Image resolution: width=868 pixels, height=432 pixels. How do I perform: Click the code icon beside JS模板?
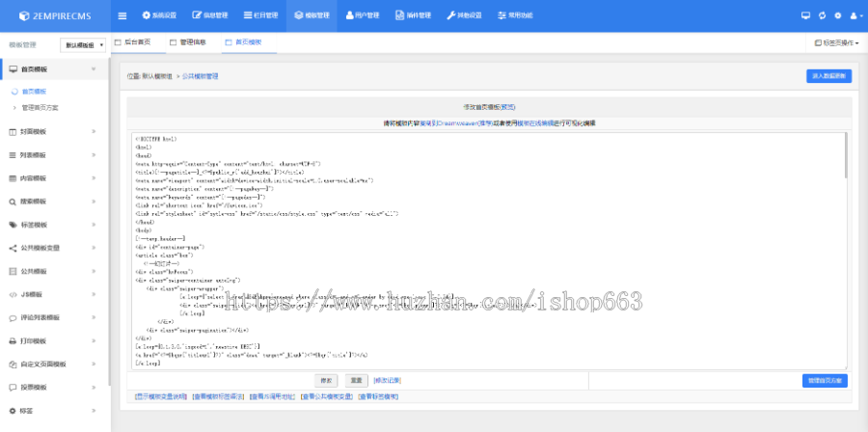[x=13, y=295]
